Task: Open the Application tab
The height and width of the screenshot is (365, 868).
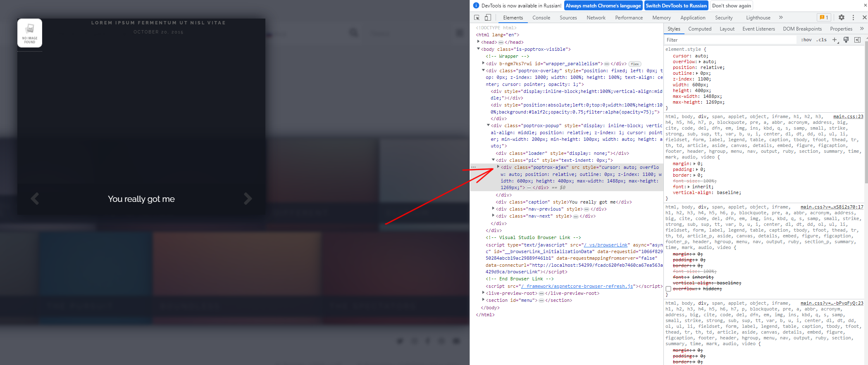Action: click(693, 17)
